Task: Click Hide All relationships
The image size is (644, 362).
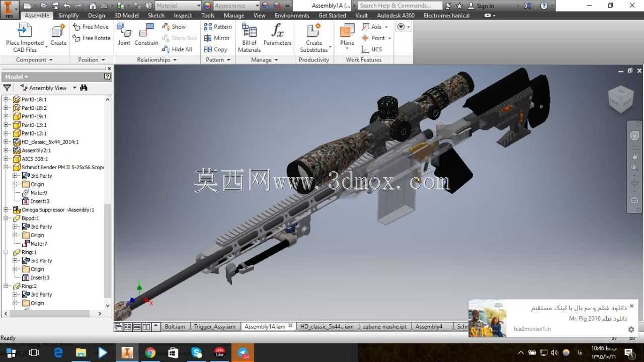Action: pyautogui.click(x=177, y=49)
